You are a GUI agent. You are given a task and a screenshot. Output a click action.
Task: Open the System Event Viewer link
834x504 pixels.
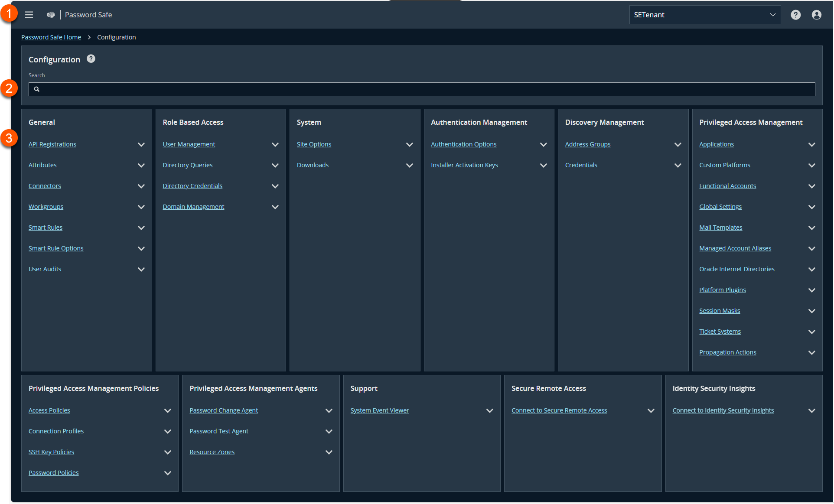point(379,410)
